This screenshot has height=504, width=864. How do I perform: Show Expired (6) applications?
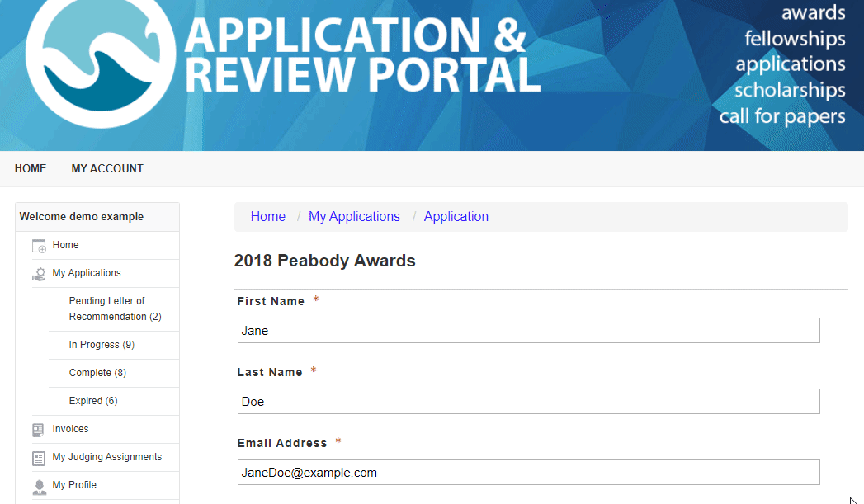(x=93, y=400)
